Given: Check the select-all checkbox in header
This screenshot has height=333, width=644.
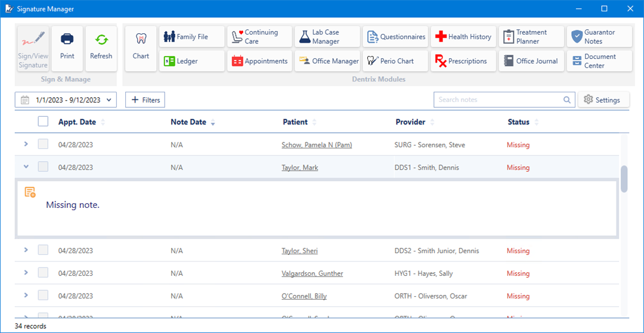Looking at the screenshot, I should tap(43, 122).
